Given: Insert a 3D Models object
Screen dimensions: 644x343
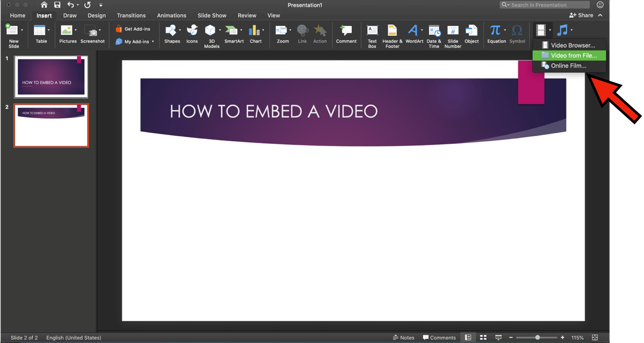Looking at the screenshot, I should (x=211, y=34).
